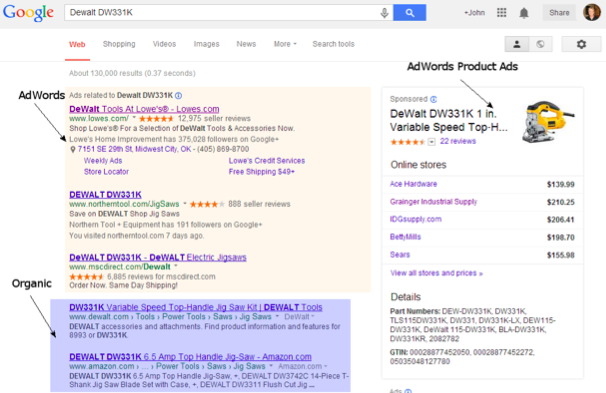The image size is (606, 393).
Task: Click the Store Locator sitelink
Action: [106, 172]
